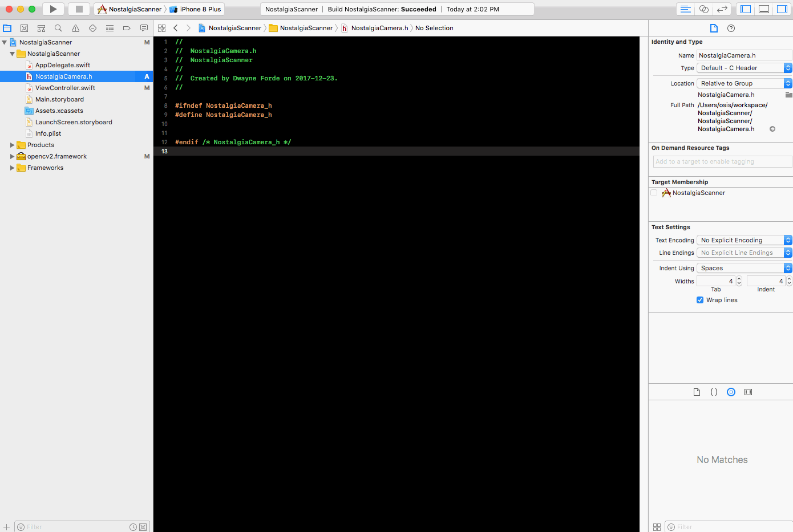This screenshot has width=793, height=532.
Task: Open the Location dropdown
Action: (745, 83)
